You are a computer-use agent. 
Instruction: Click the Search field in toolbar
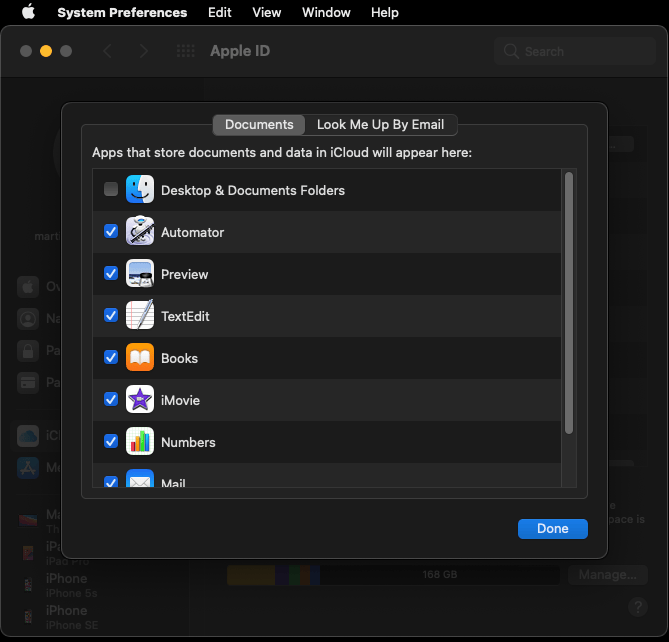pyautogui.click(x=575, y=51)
